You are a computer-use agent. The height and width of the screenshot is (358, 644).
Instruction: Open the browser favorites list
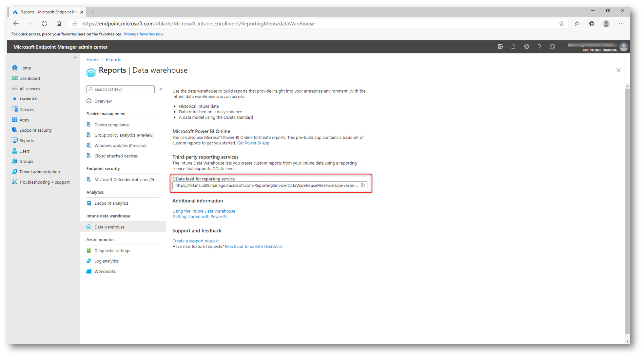coord(577,24)
